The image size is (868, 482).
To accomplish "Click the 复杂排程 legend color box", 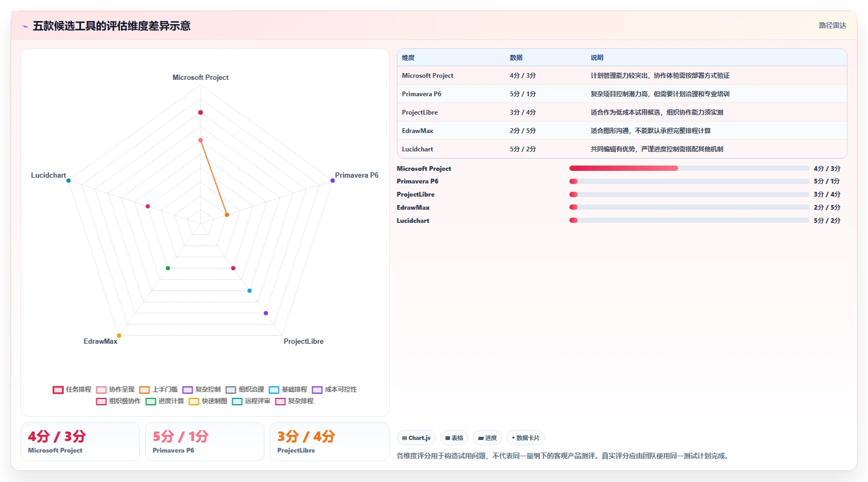I will pyautogui.click(x=280, y=402).
